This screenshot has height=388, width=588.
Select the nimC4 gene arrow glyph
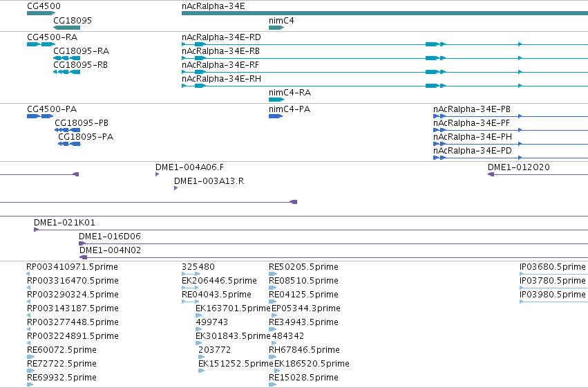coord(276,28)
